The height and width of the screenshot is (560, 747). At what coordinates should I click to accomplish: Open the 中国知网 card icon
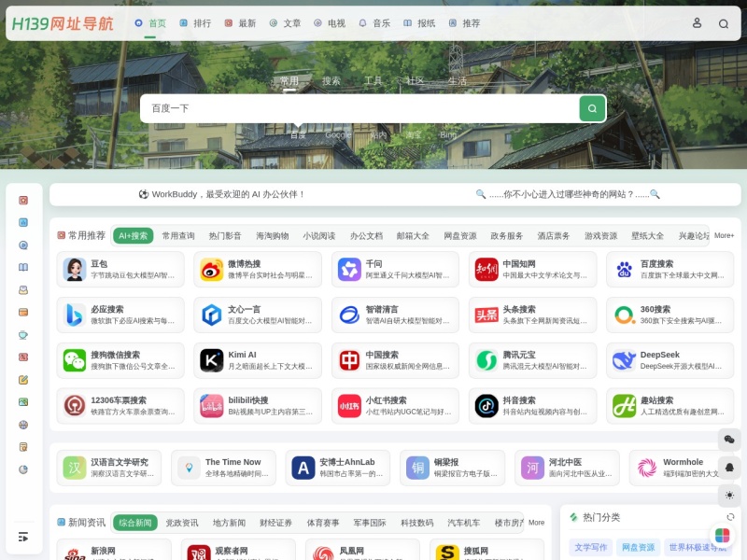(486, 270)
